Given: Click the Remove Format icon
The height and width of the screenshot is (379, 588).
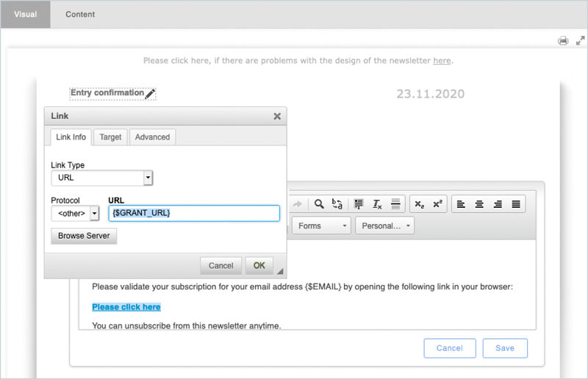Looking at the screenshot, I should [377, 204].
